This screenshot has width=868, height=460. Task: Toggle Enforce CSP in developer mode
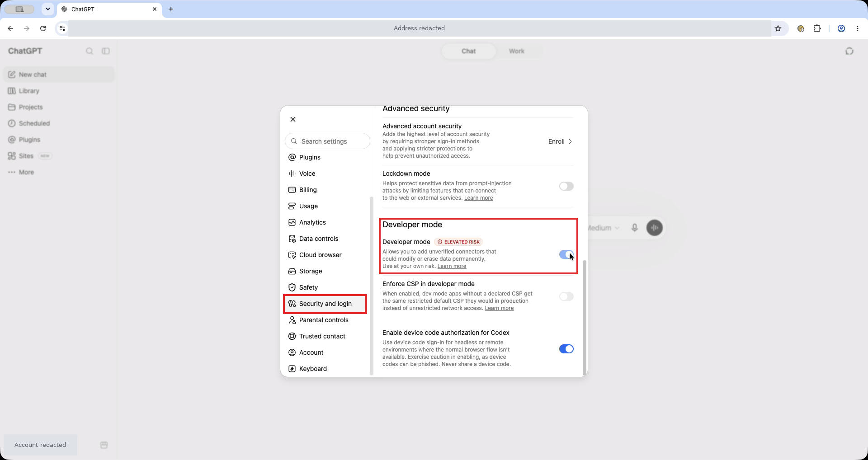566,296
